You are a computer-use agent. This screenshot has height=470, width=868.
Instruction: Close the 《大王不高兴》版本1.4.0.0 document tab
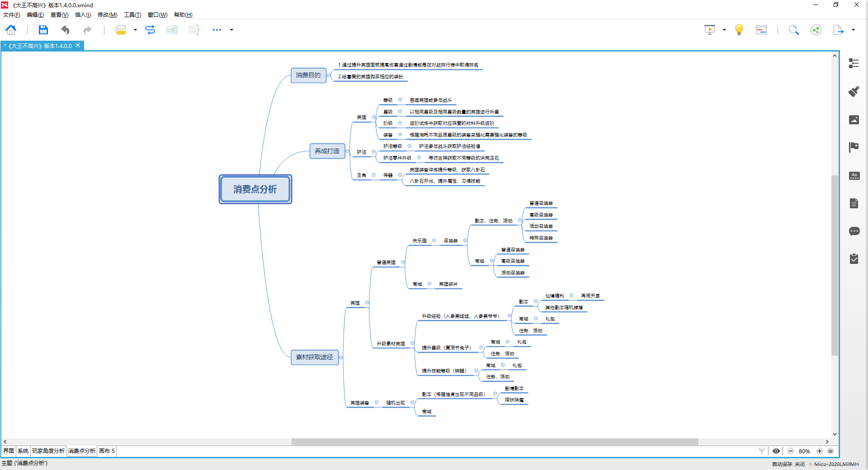pyautogui.click(x=78, y=46)
